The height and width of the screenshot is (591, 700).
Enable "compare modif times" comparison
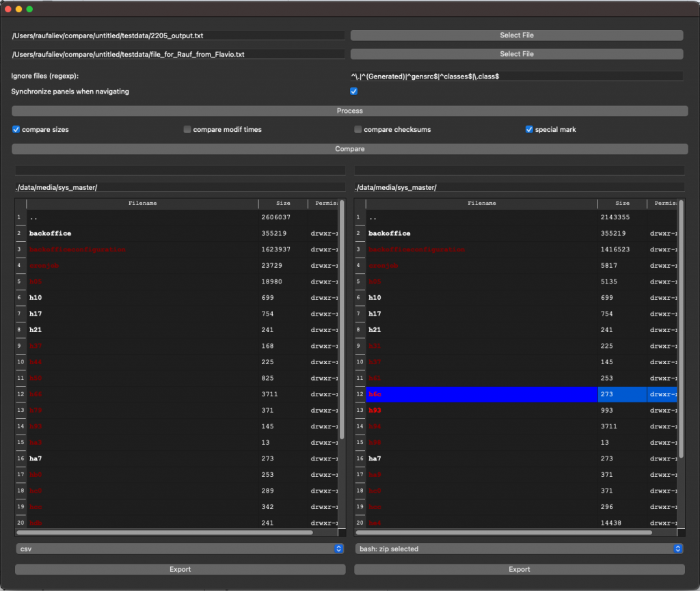point(187,129)
